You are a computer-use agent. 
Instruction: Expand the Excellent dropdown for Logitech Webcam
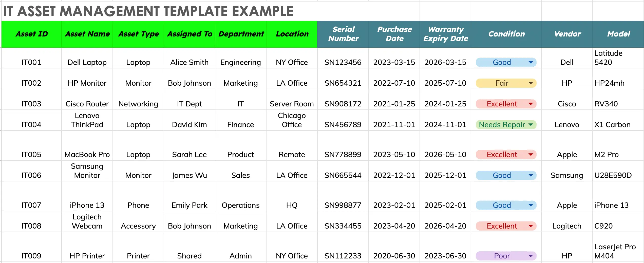pyautogui.click(x=531, y=226)
